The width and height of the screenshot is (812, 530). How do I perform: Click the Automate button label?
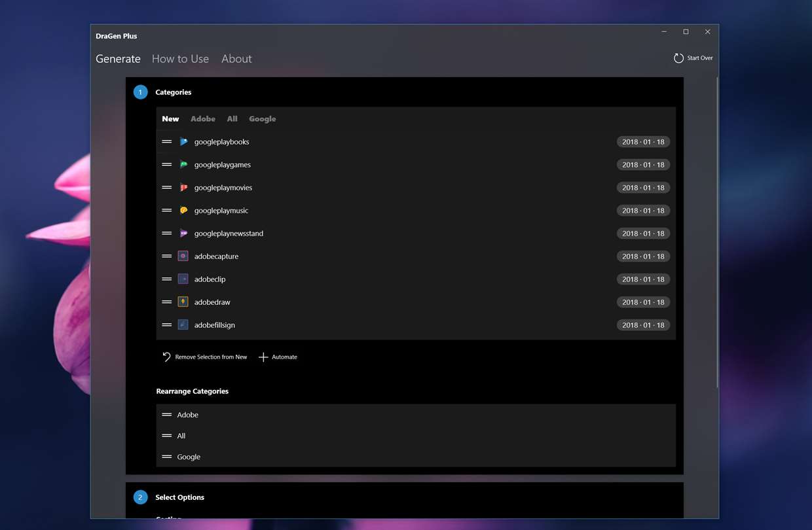(284, 357)
